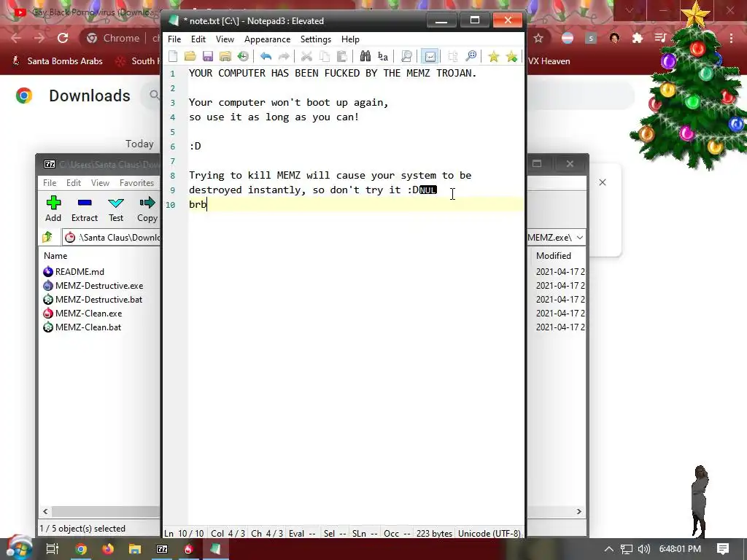Open the View menu in Notepad3

(x=225, y=39)
